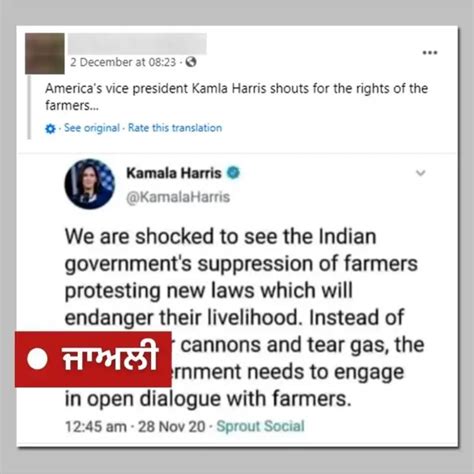Click the See original link
This screenshot has height=474, width=474.
[92, 128]
